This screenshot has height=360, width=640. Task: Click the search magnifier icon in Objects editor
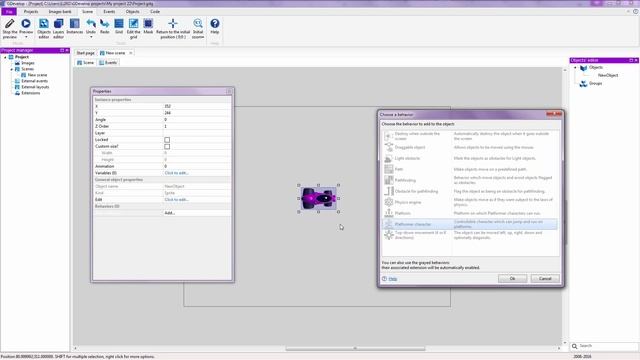tap(574, 346)
